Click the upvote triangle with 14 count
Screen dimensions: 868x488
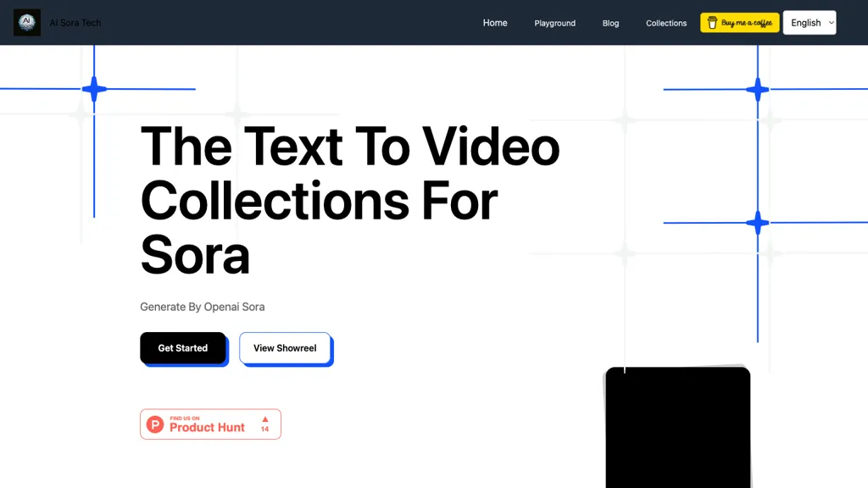tap(265, 424)
